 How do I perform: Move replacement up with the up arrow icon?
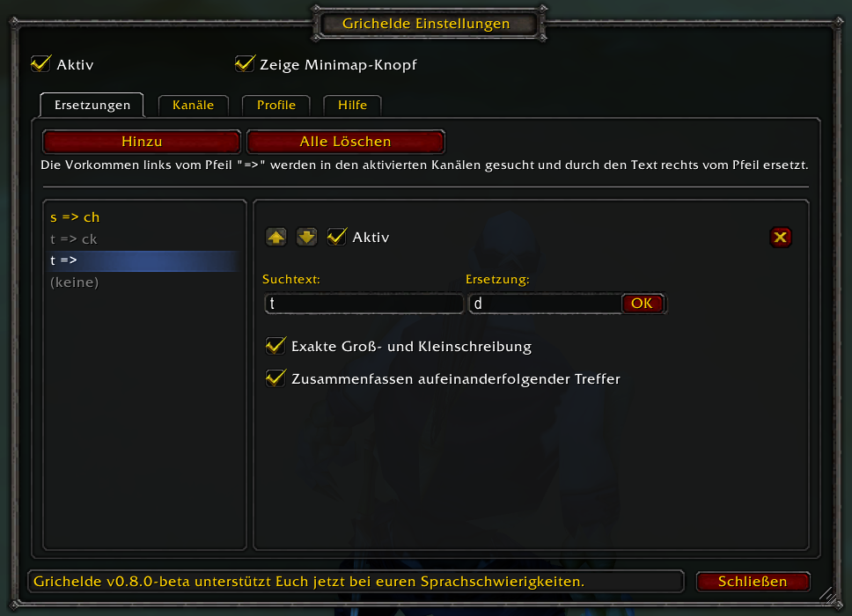[276, 237]
